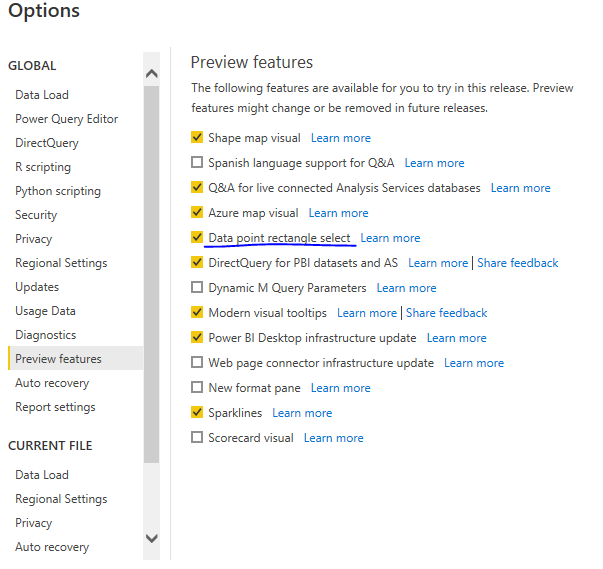Enable Dynamic M Query Parameters
The image size is (603, 569).
(197, 287)
